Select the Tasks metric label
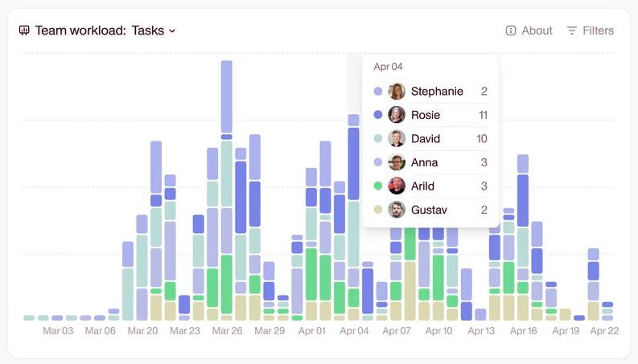The image size is (638, 364). [x=148, y=31]
